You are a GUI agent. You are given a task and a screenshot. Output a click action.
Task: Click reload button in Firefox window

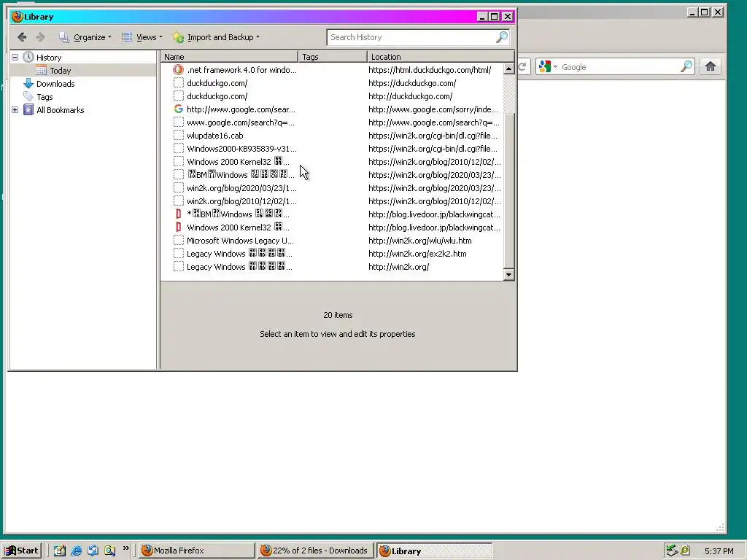522,66
